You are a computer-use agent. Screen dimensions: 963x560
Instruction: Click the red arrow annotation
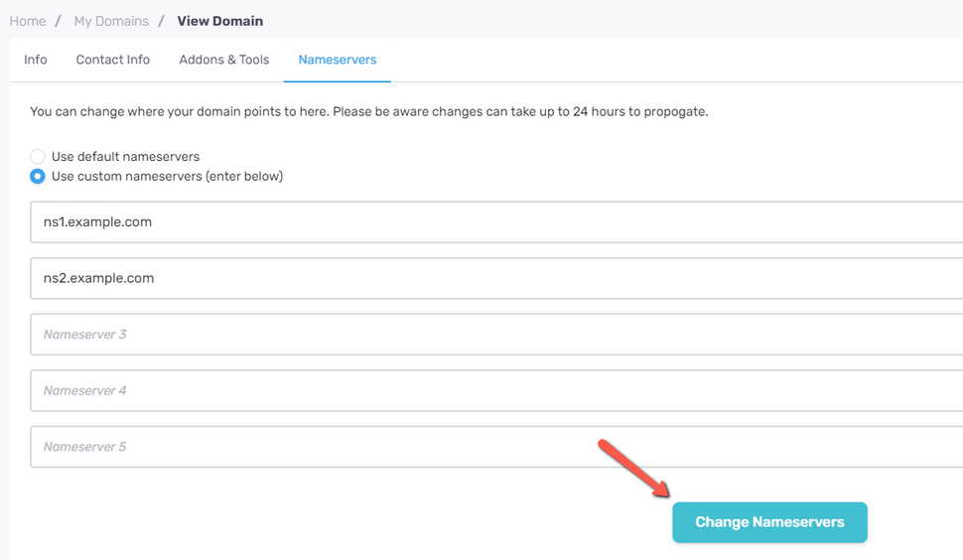(633, 468)
